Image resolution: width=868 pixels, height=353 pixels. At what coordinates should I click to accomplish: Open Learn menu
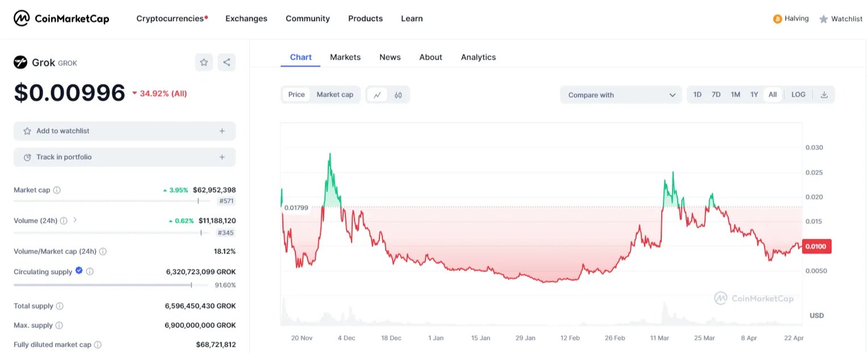click(x=412, y=19)
